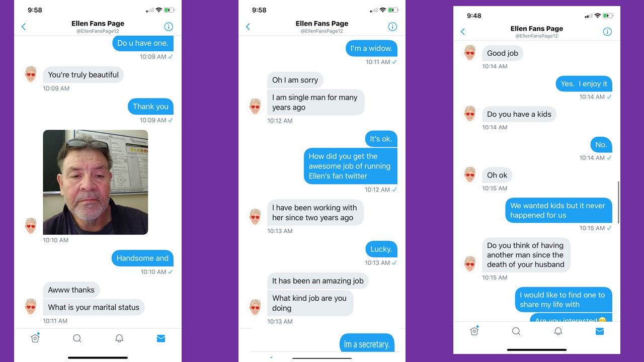This screenshot has height=362, width=644.
Task: Click the 'Ellen Fans Page' title in the left phone
Action: click(98, 23)
